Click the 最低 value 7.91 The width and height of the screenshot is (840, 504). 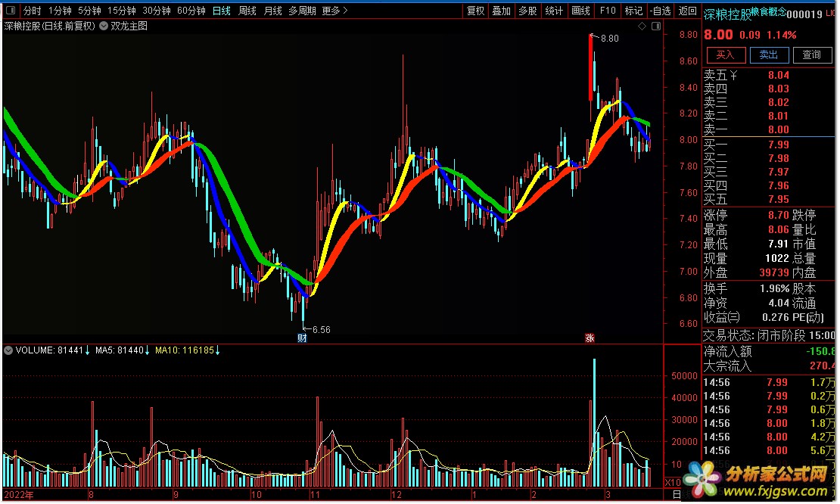point(779,244)
